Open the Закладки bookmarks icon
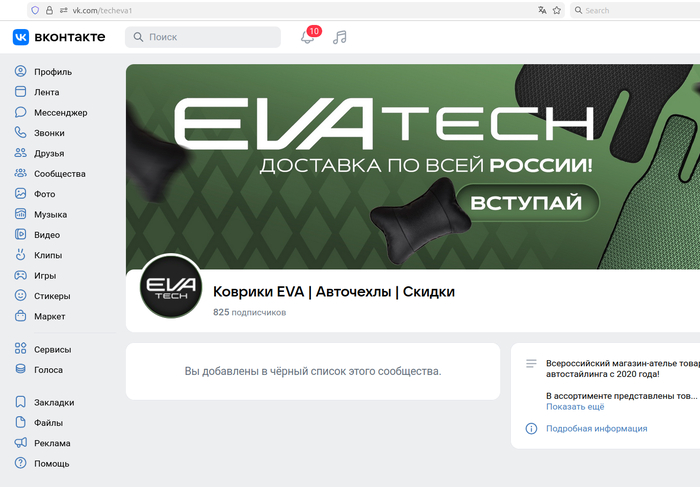Image resolution: width=700 pixels, height=487 pixels. 21,402
